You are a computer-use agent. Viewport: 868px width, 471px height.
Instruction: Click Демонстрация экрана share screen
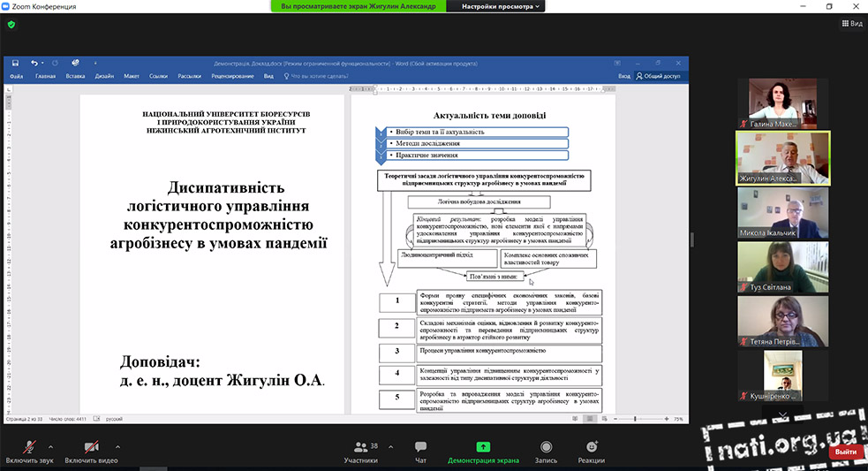(x=483, y=452)
